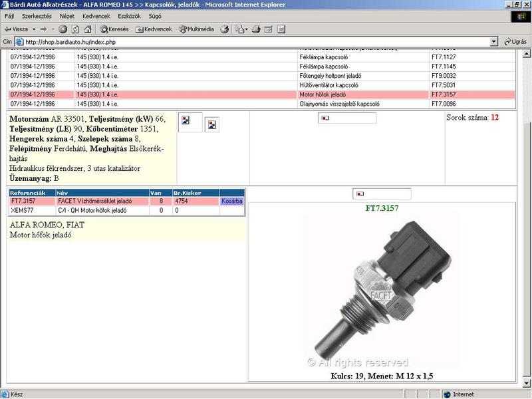Go to the Home page icon
532x399 pixels.
[88, 29]
